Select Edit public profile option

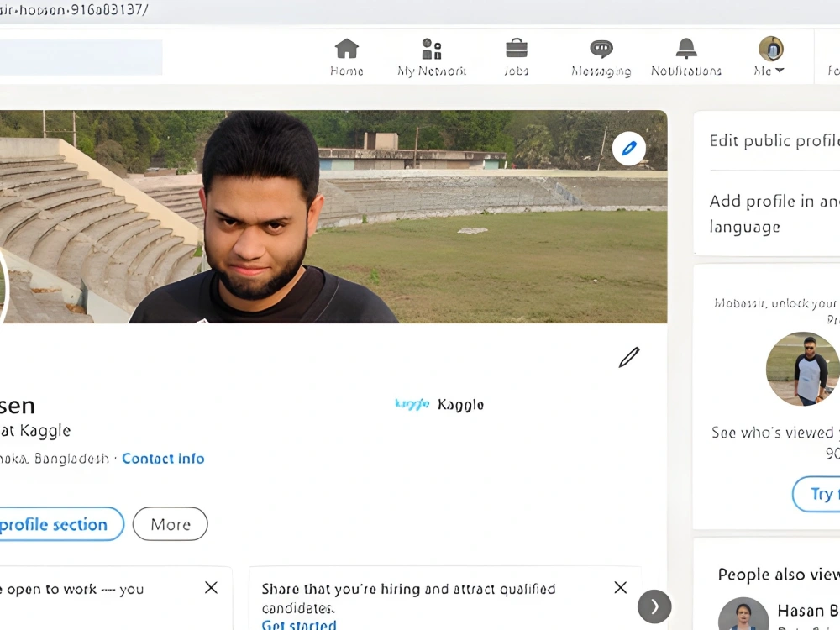[774, 141]
